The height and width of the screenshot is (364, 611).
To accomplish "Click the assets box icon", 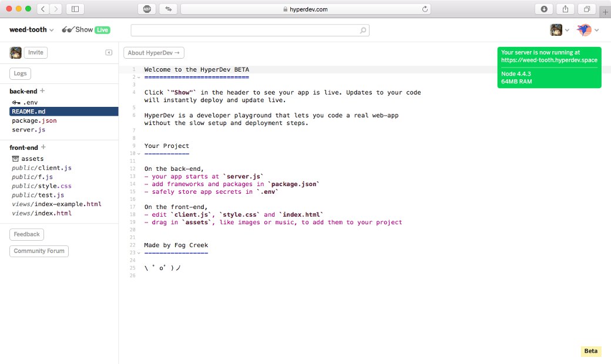I will point(15,159).
